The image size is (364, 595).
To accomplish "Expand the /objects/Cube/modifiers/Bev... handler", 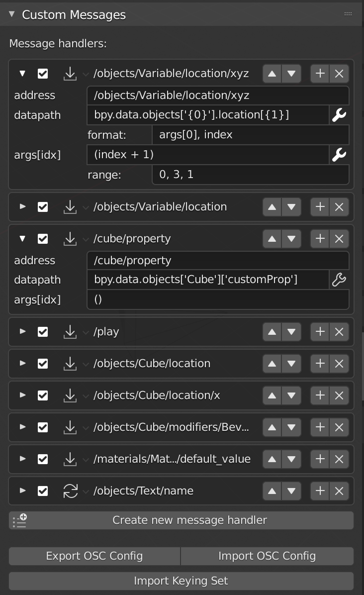I will tap(23, 427).
